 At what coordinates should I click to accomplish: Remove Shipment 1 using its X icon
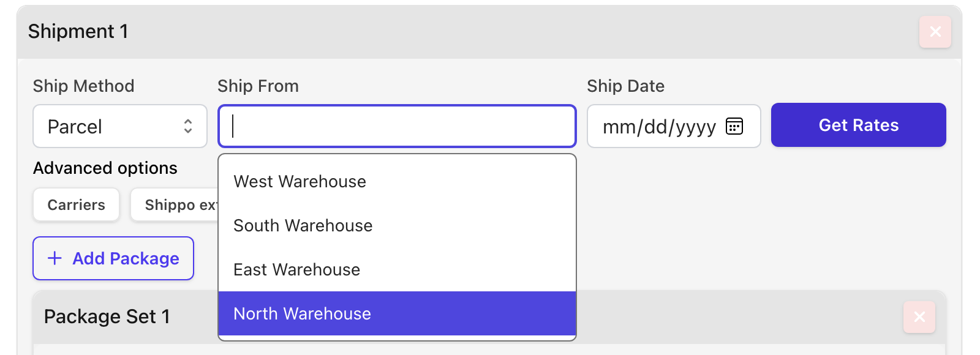[935, 32]
